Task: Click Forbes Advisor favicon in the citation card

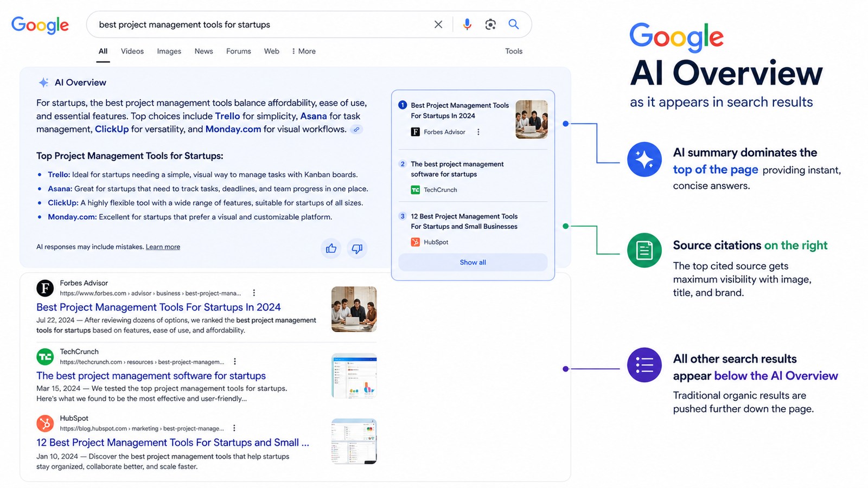Action: (x=415, y=132)
